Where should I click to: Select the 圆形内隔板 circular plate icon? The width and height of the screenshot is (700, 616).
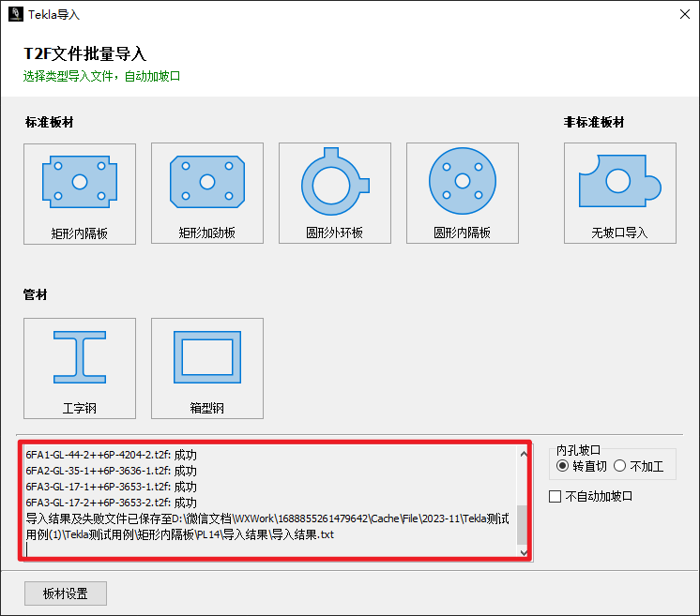tap(463, 193)
